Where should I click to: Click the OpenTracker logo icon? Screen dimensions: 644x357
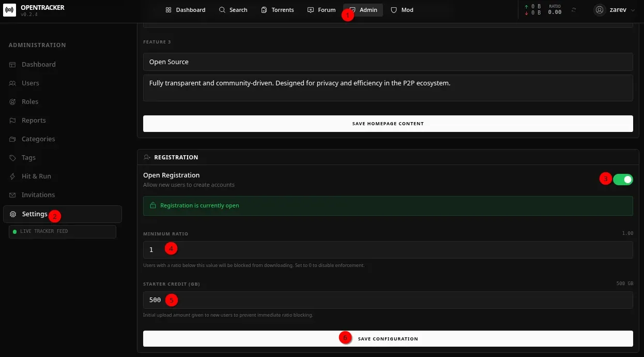[10, 10]
